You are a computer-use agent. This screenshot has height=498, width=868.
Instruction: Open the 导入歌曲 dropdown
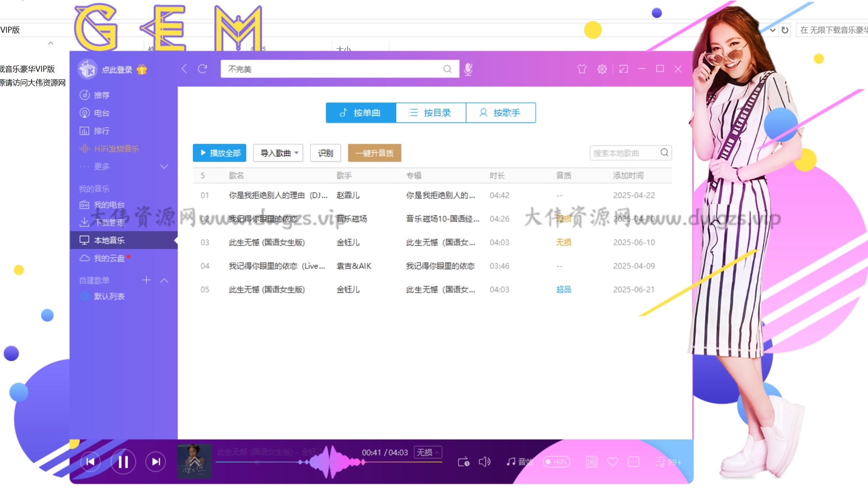click(278, 153)
